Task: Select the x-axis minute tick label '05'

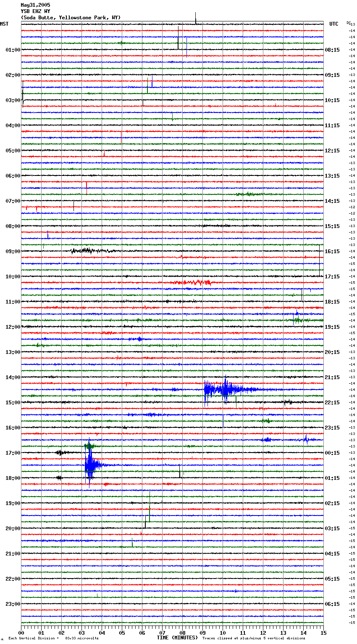Action: click(122, 633)
